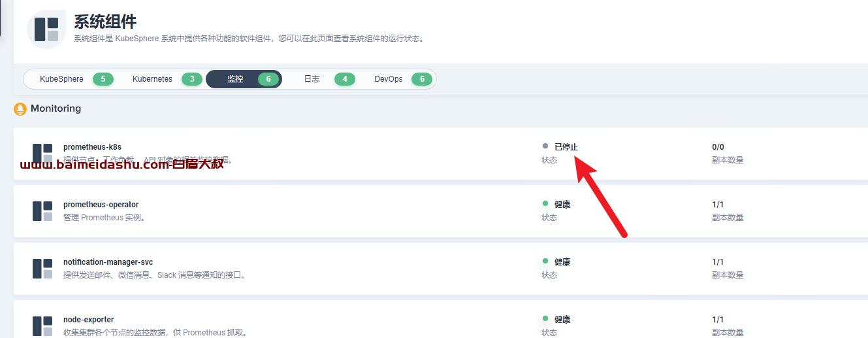Click the DevOps count badge 6
This screenshot has height=338, width=868.
click(422, 79)
